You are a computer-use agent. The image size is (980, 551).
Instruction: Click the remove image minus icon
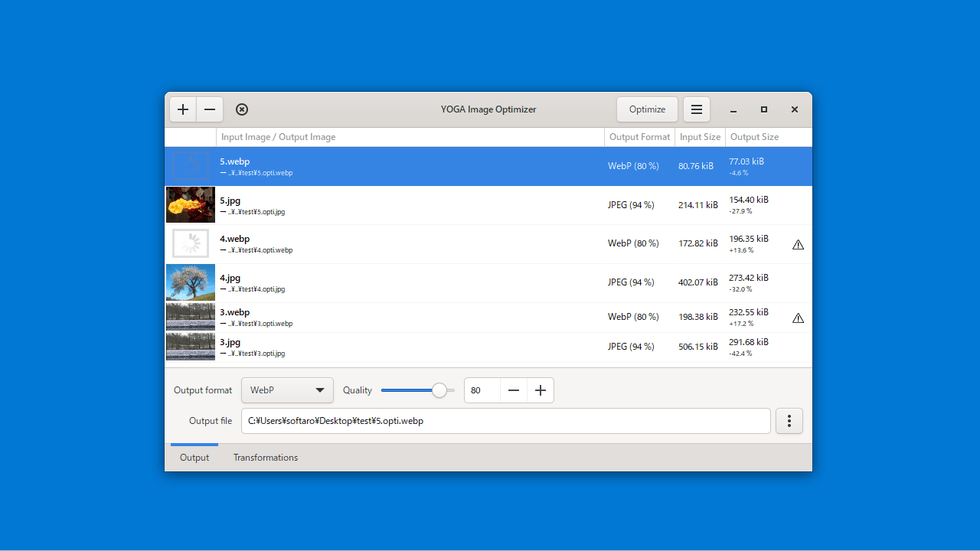pos(209,109)
